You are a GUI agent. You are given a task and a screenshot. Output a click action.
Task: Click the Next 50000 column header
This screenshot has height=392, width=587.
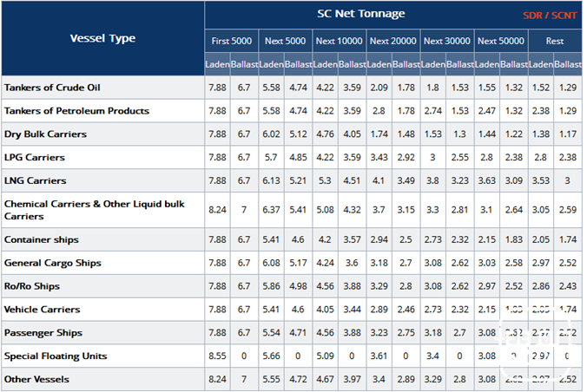click(501, 41)
